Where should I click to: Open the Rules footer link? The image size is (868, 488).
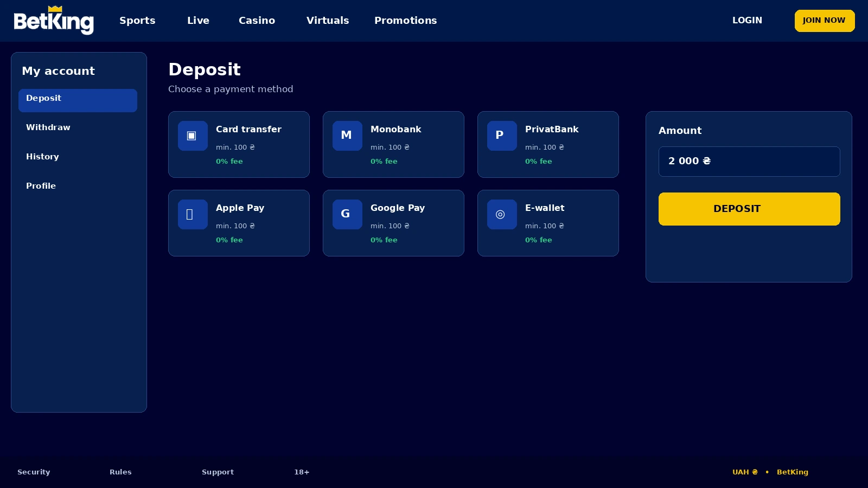coord(120,472)
